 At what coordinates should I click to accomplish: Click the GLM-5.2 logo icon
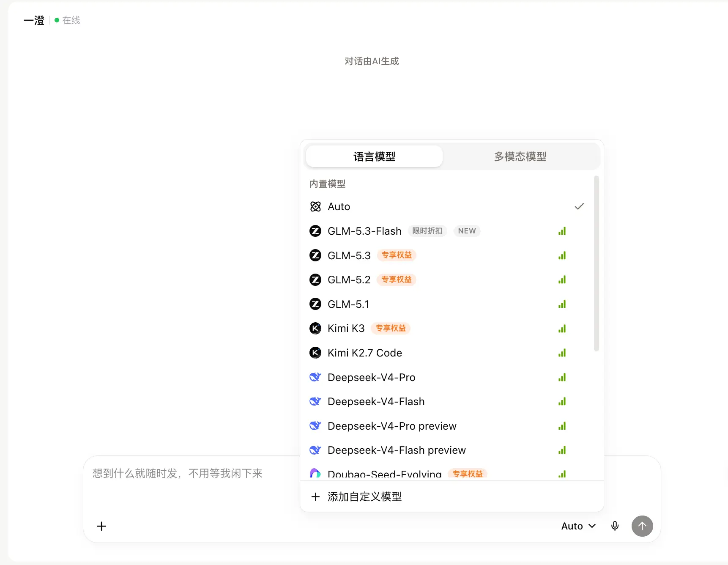coord(315,280)
